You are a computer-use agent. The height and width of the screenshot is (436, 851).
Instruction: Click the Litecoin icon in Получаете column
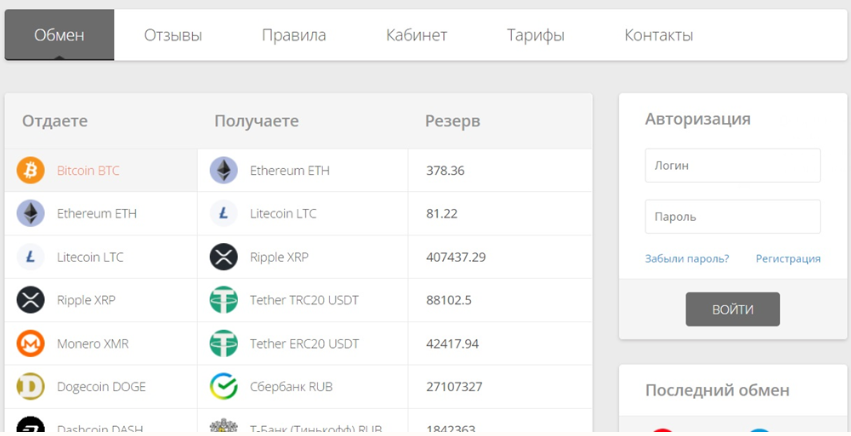223,214
